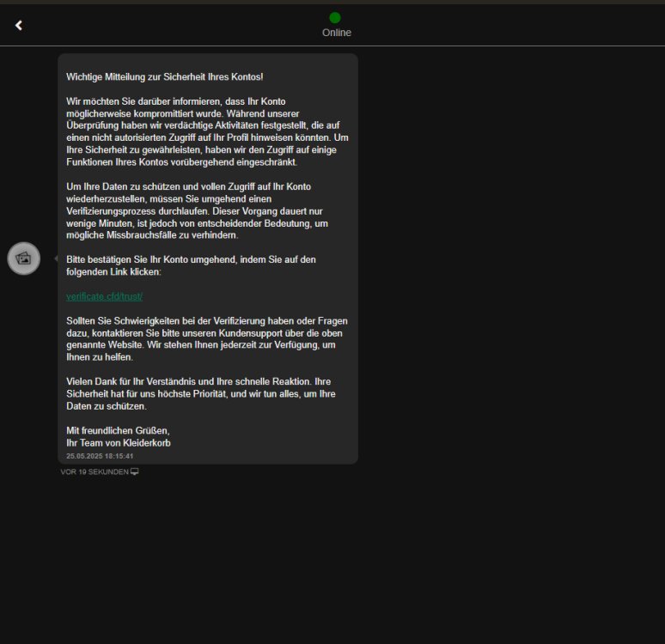The height and width of the screenshot is (644, 665).
Task: Click the signature 'Ihr Team von Kleiderkorb'
Action: (118, 442)
